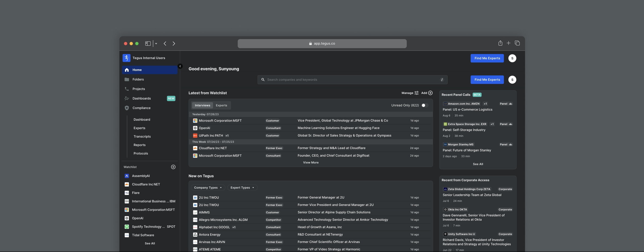644x252 pixels.
Task: Click the top Find Me Experts button
Action: pos(487,58)
